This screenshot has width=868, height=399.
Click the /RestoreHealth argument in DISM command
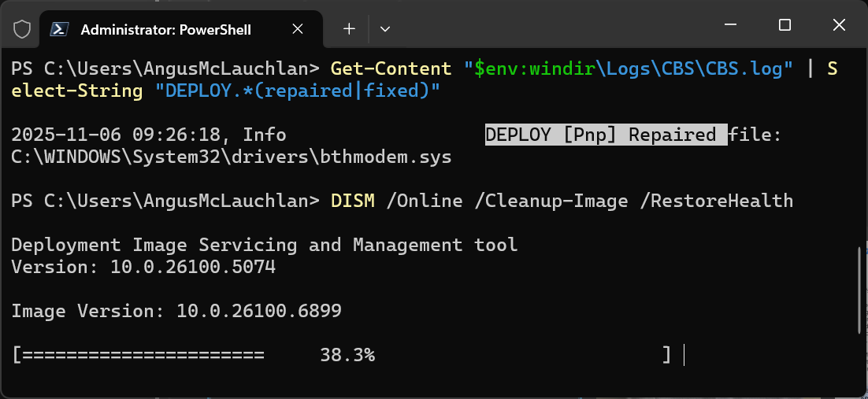click(x=717, y=201)
